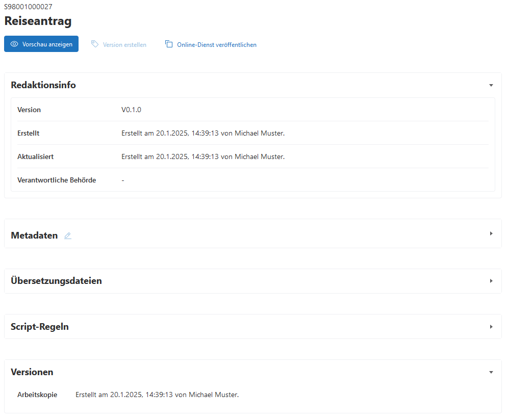Edit Metadaten via the pencil icon
Image resolution: width=508 pixels, height=420 pixels.
pos(68,235)
